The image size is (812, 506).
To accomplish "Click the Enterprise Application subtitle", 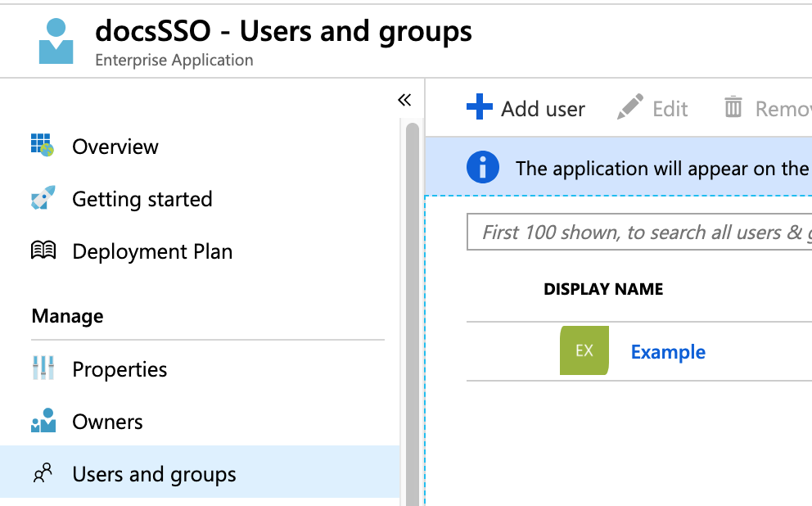I will (x=174, y=60).
